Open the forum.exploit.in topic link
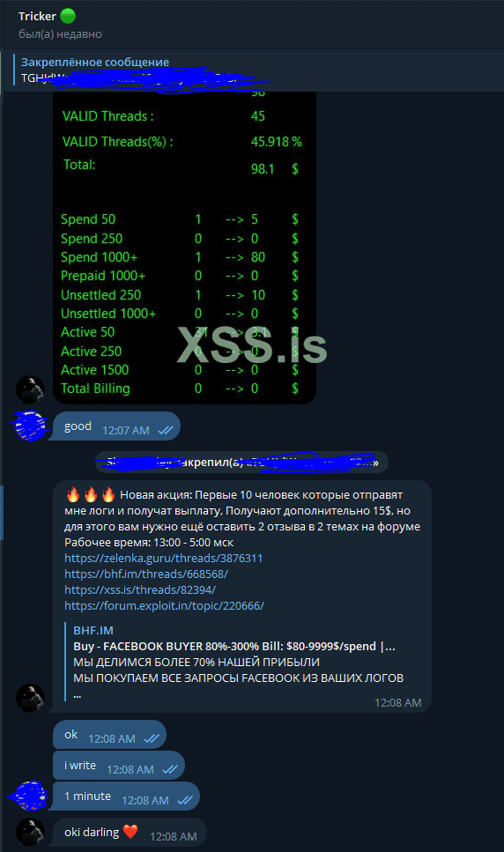This screenshot has width=504, height=852. click(x=164, y=605)
